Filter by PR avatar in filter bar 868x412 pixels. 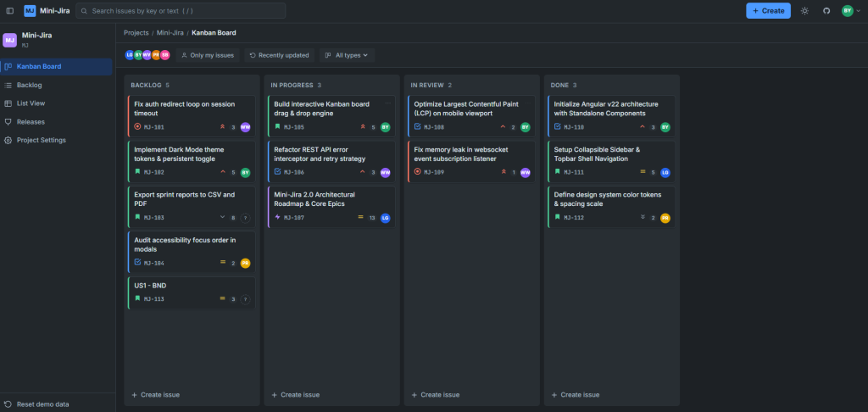pos(156,55)
